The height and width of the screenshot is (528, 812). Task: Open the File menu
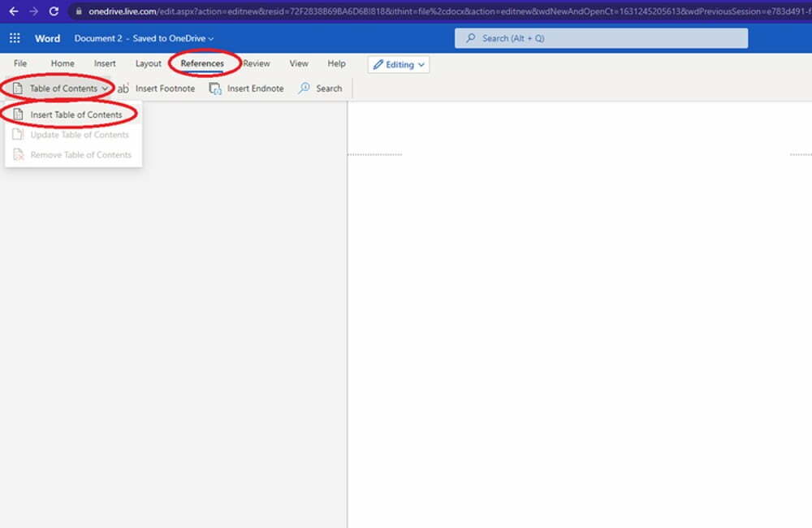pos(20,63)
